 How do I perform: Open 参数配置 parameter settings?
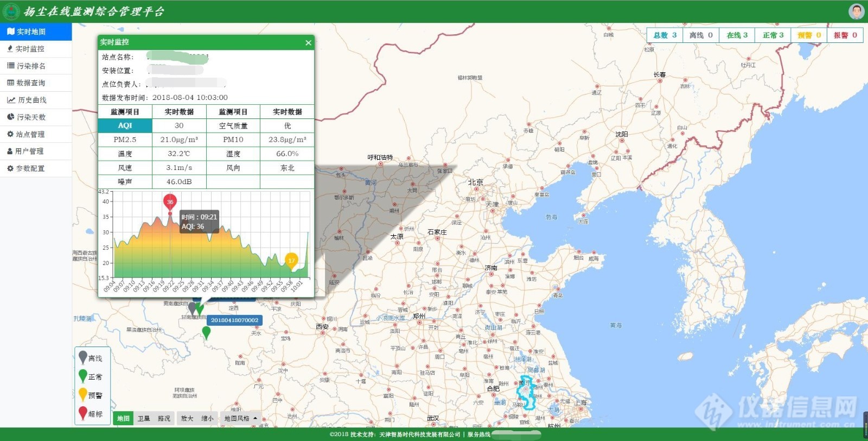click(x=36, y=168)
